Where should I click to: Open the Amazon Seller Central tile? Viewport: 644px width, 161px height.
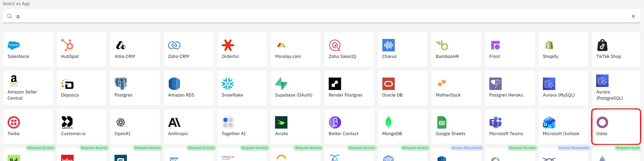click(28, 88)
